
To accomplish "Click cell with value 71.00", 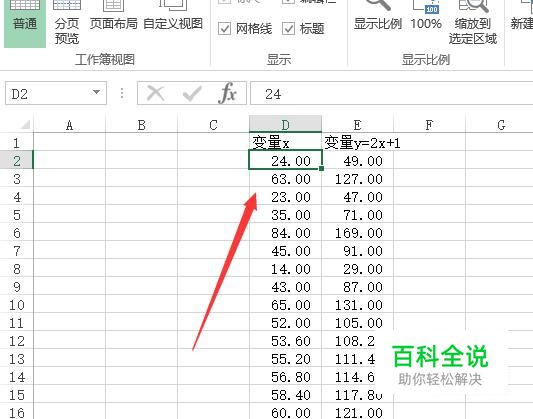I will [x=357, y=214].
